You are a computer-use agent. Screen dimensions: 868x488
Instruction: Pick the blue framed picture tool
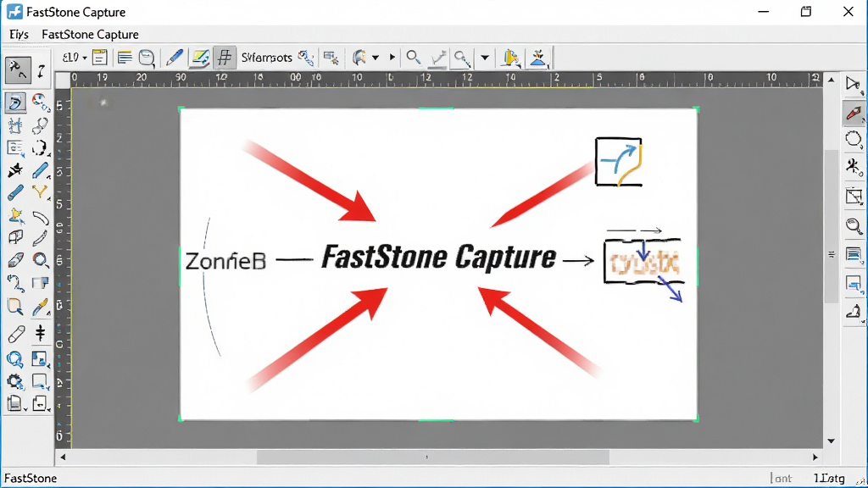coord(40,359)
